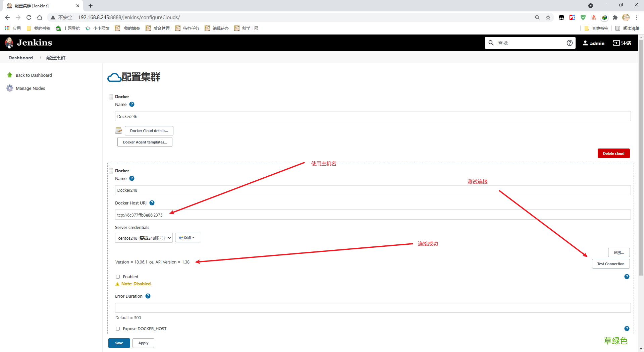
Task: Expand the 其他书签 bookmarks folder
Action: coord(596,28)
